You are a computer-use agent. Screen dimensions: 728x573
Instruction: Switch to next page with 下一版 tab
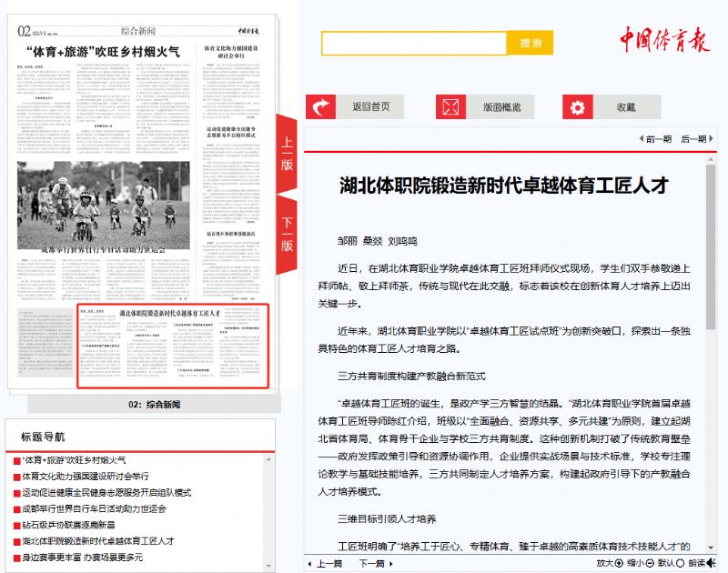(287, 235)
